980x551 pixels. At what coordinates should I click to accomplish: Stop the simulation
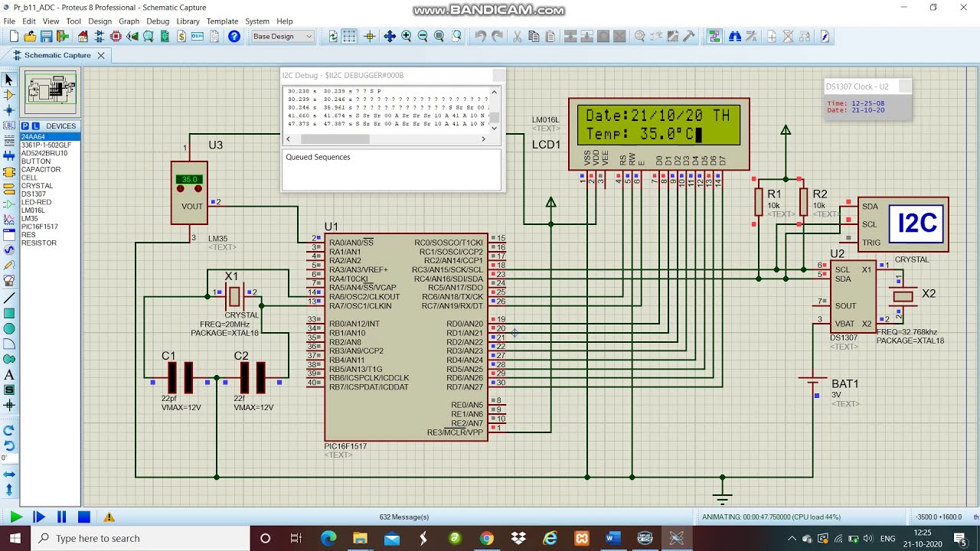84,517
